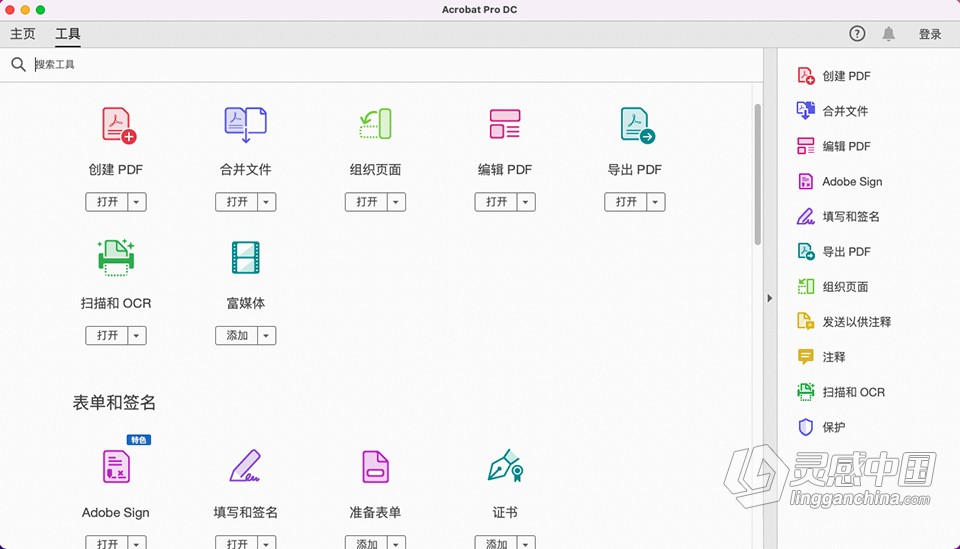Image resolution: width=960 pixels, height=549 pixels.
Task: Click the 打开 button under 创建 PDF
Action: (x=107, y=202)
